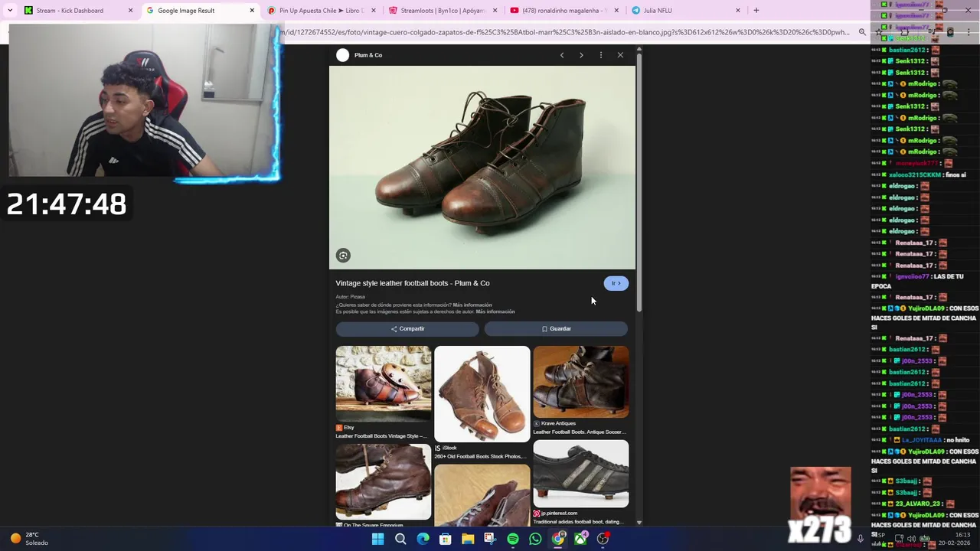Screen dimensions: 980x551
Task: Open Snipping Tool from taskbar
Action: pyautogui.click(x=490, y=539)
